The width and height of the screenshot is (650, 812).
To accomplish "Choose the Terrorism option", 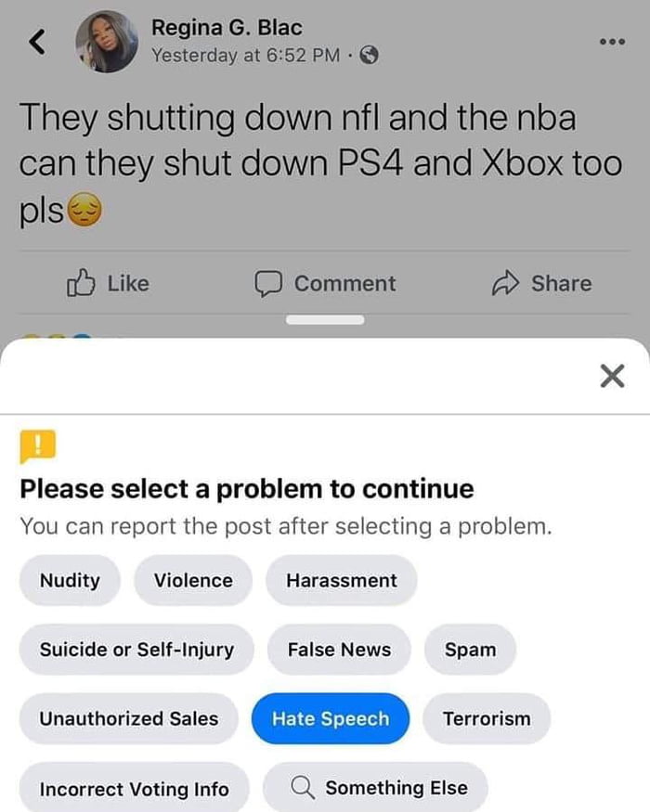I will [x=487, y=718].
